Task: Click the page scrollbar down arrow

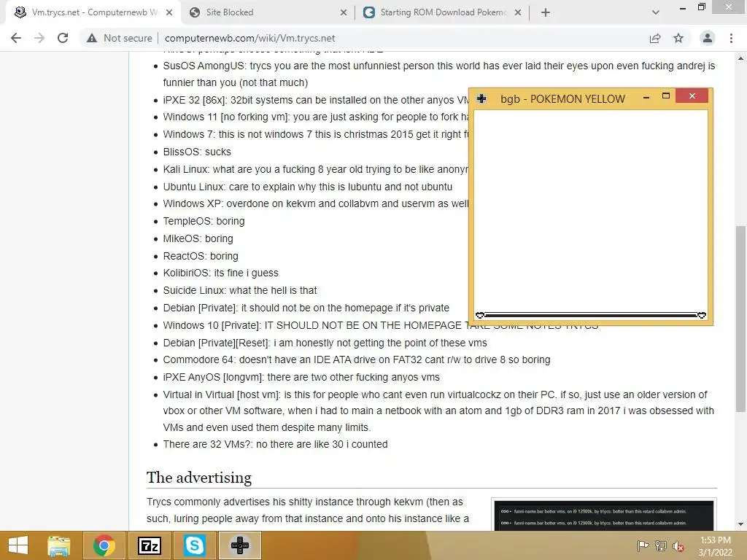Action: point(740,524)
